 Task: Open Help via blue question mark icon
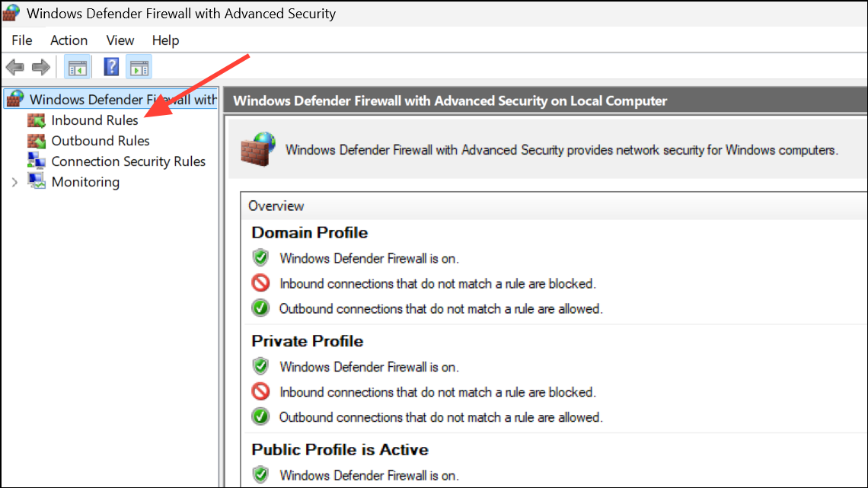coord(111,67)
